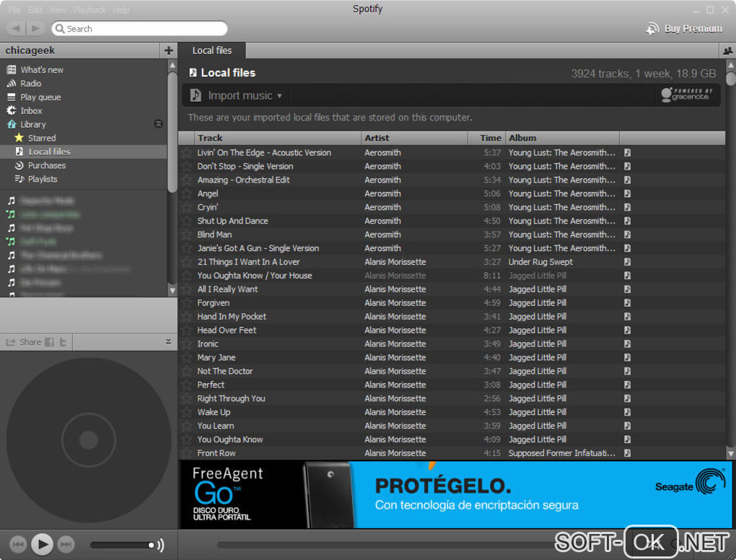Click local file icon for Front Row

(x=627, y=453)
